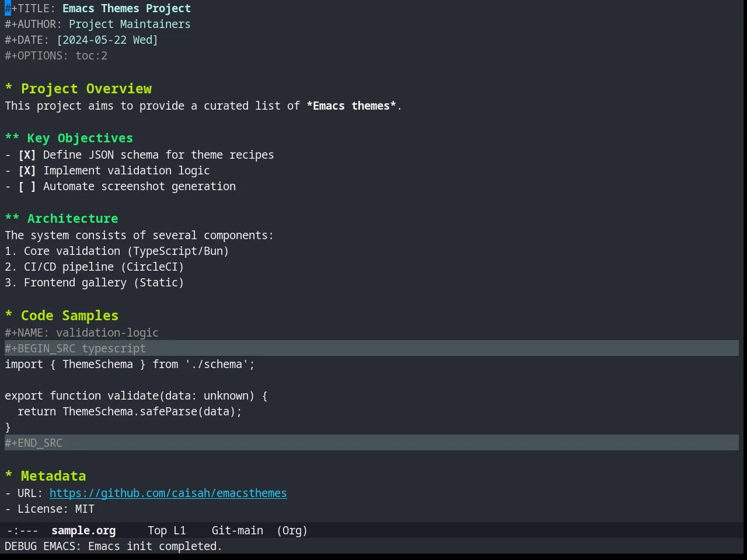Click the '#+OPTIONS: toc:2' line
Screen dimensions: 747x560
point(56,55)
